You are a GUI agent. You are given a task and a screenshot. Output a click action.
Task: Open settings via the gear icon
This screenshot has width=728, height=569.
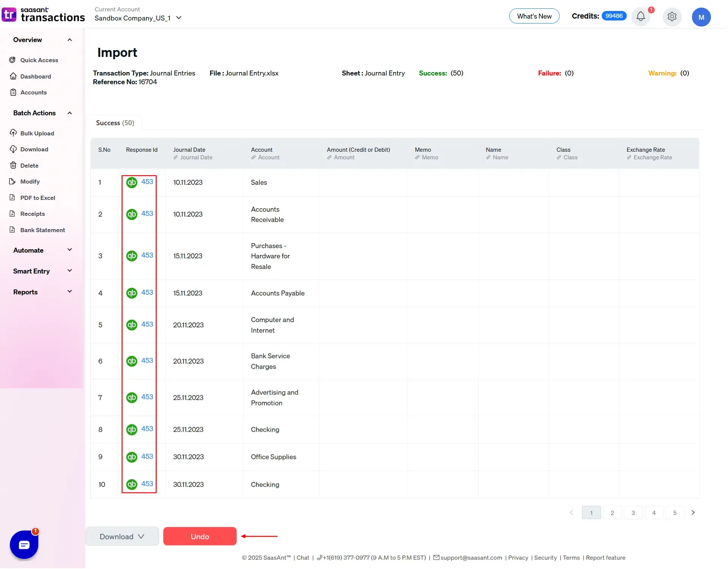click(672, 17)
